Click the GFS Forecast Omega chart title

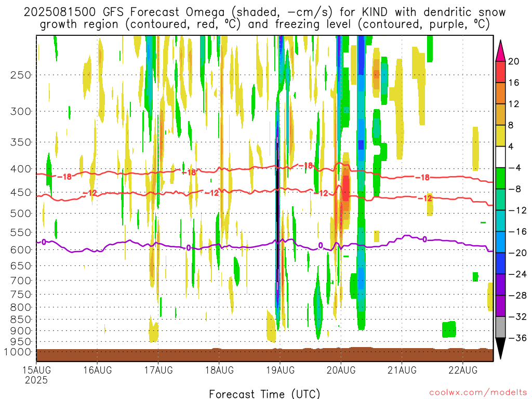pyautogui.click(x=264, y=18)
